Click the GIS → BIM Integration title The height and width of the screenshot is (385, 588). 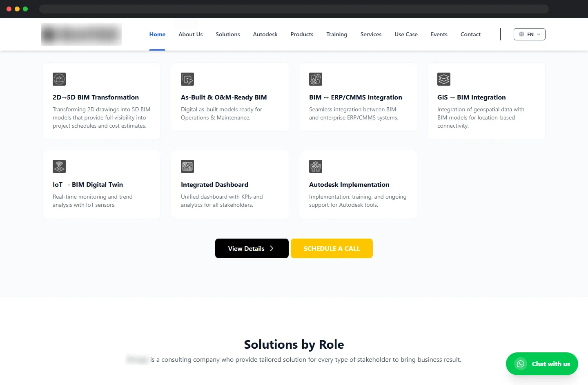pyautogui.click(x=472, y=97)
